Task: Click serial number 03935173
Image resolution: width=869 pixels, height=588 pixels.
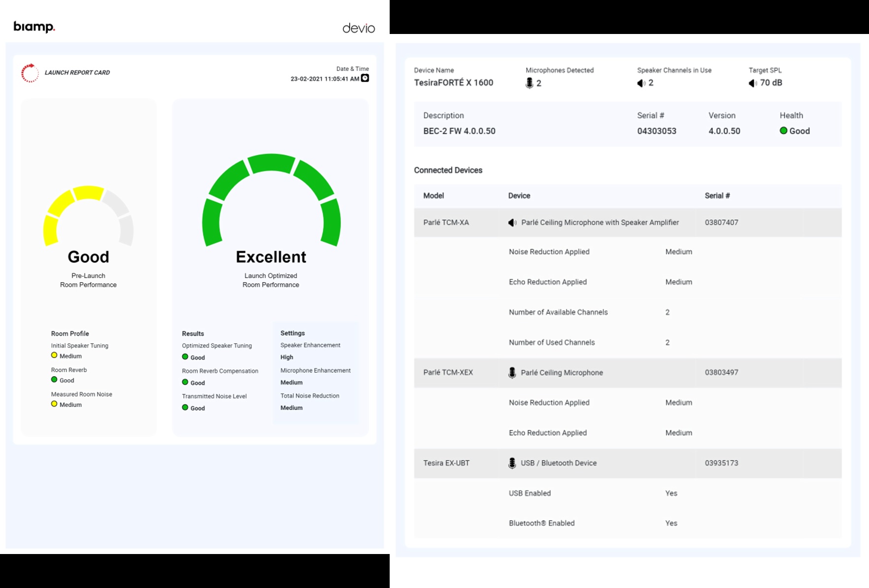Action: tap(721, 463)
